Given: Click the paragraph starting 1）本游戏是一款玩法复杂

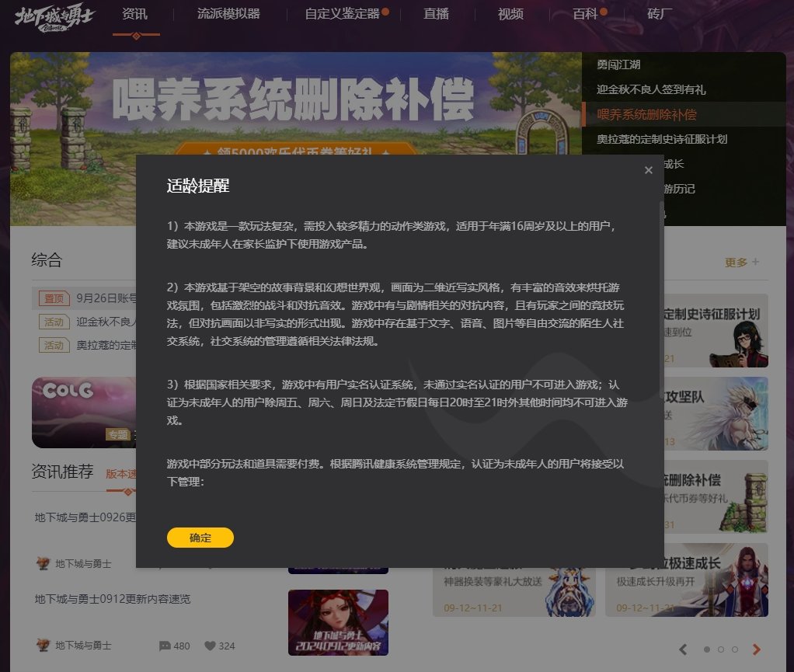Looking at the screenshot, I should [392, 235].
